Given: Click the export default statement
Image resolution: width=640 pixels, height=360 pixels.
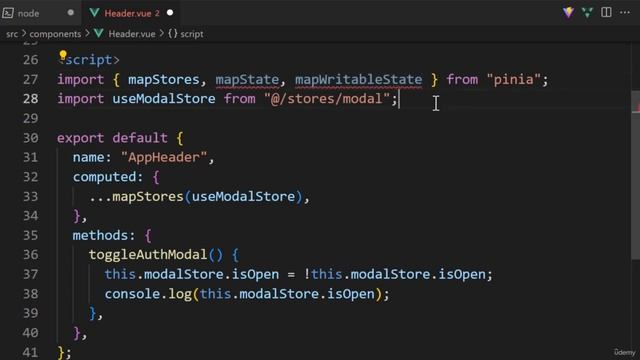Looking at the screenshot, I should 112,138.
